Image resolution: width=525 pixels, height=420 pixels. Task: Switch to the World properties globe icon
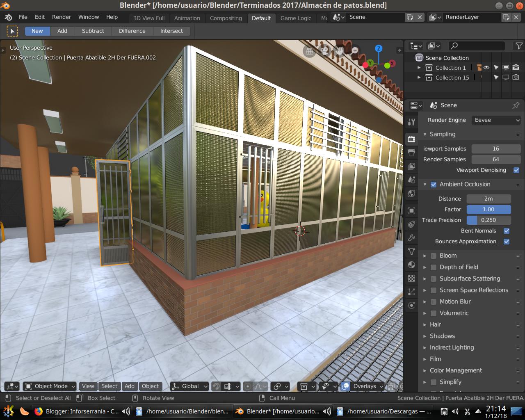411,193
